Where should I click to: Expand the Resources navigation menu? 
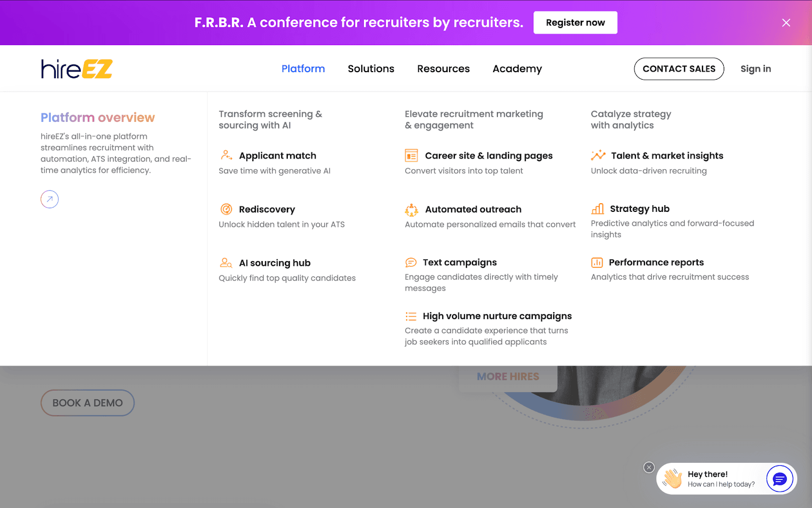tap(443, 69)
